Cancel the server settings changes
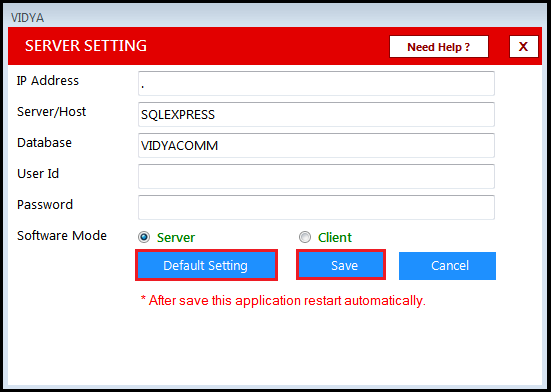Viewport: 551px width, 392px height. [x=447, y=266]
